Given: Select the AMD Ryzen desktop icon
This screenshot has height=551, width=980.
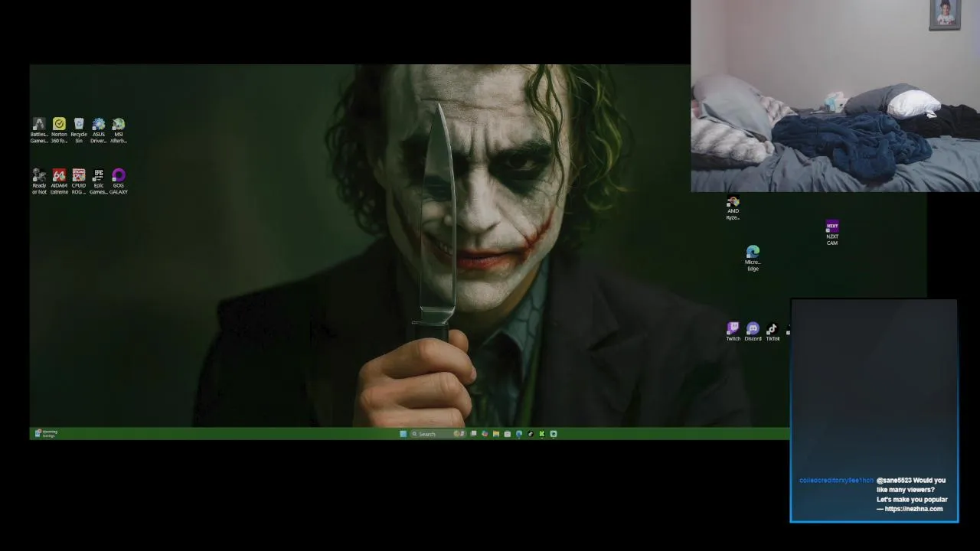Looking at the screenshot, I should [x=733, y=208].
